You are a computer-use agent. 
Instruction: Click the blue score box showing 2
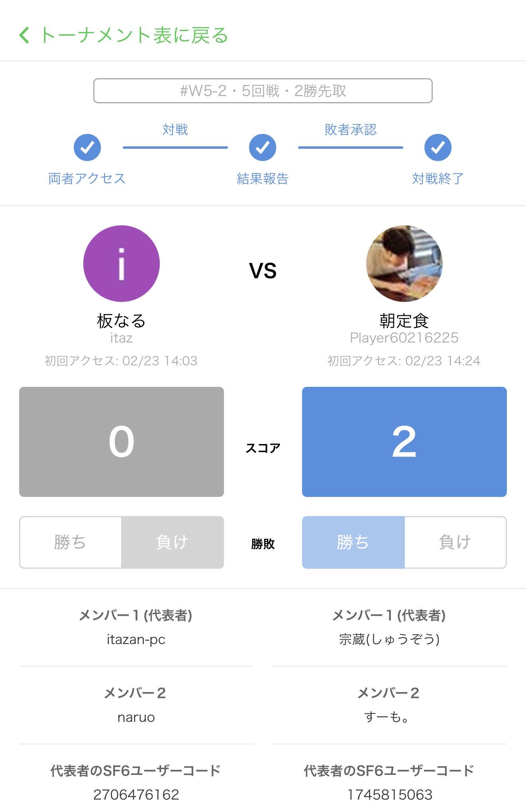coord(404,442)
